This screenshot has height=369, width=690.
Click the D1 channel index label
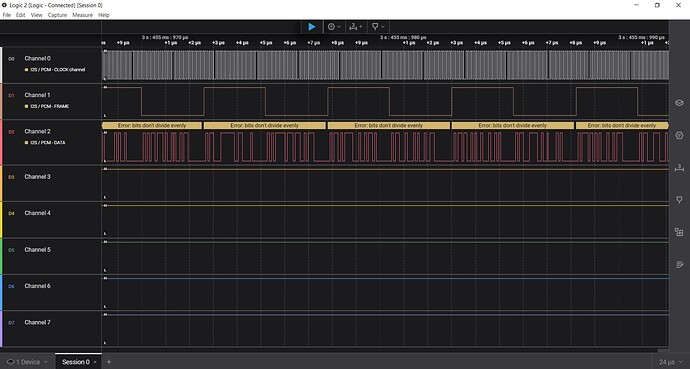11,95
